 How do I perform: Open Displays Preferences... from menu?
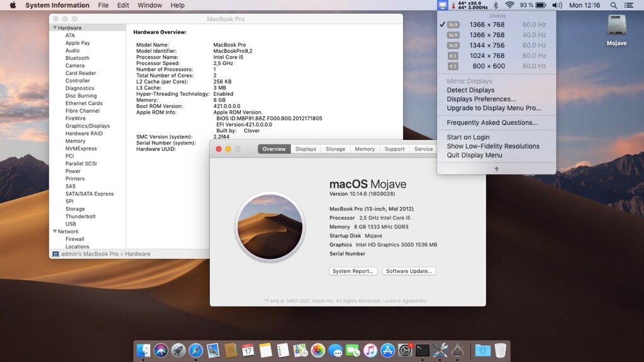click(x=481, y=99)
